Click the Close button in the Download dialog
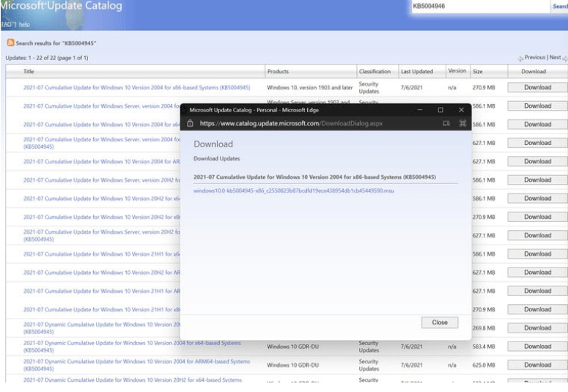568x392 pixels. 440,322
